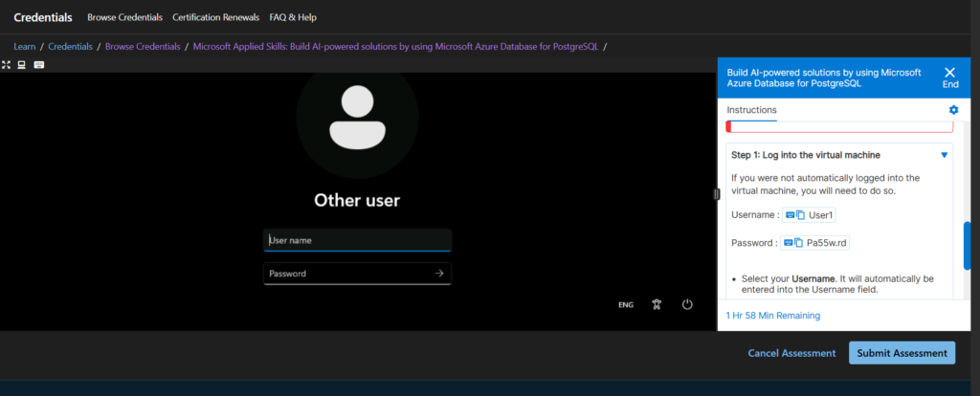Click the instructions panel scrollbar thumb
The image size is (980, 396).
pos(967,246)
